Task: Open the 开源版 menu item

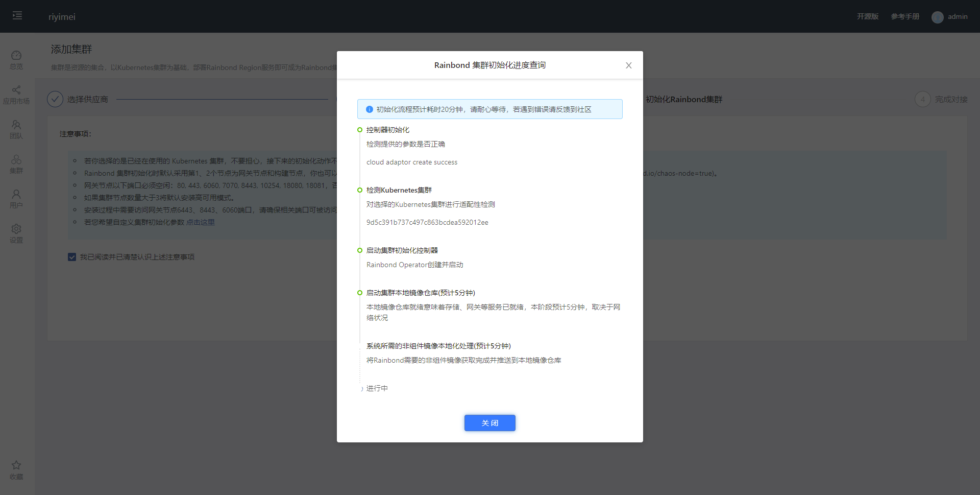Action: click(868, 16)
